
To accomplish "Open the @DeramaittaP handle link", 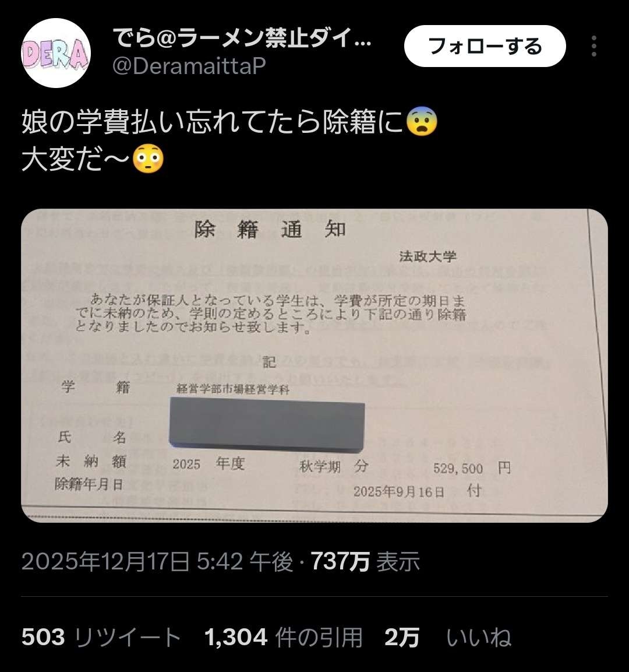I will pyautogui.click(x=189, y=66).
